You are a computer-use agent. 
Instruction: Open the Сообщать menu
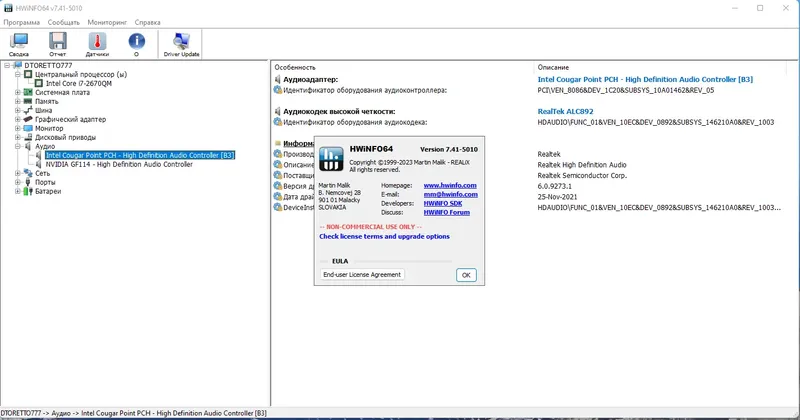[x=64, y=22]
